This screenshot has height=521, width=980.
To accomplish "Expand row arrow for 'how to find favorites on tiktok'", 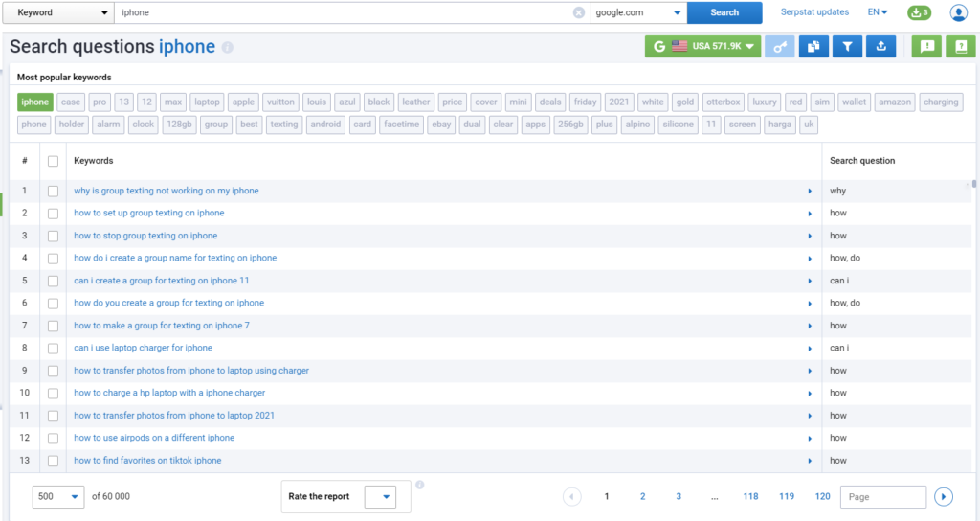I will coord(810,461).
